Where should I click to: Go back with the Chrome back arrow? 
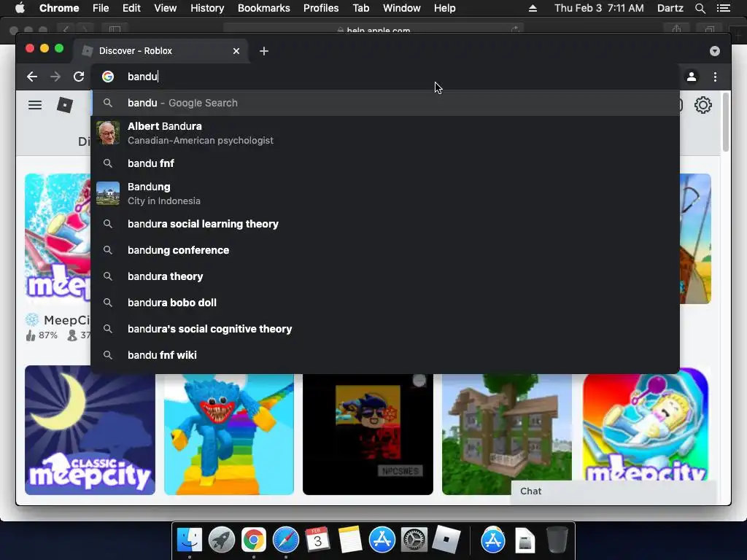tap(32, 77)
